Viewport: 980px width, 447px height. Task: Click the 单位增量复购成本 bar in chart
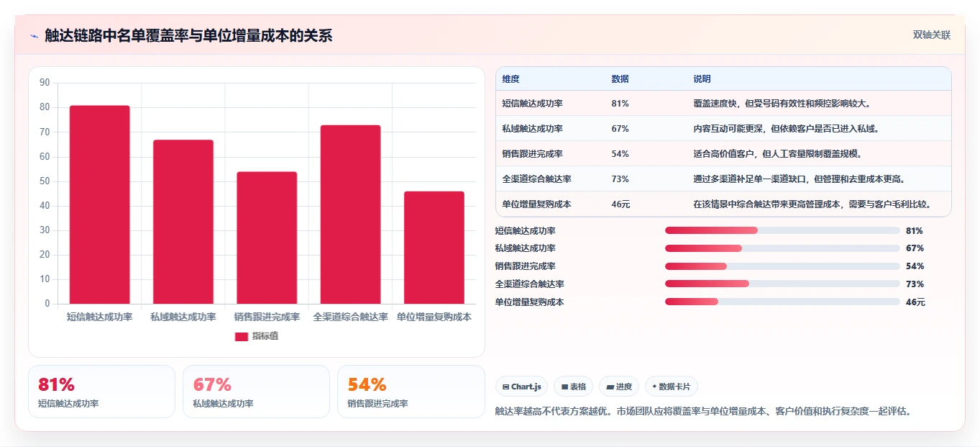coord(434,248)
